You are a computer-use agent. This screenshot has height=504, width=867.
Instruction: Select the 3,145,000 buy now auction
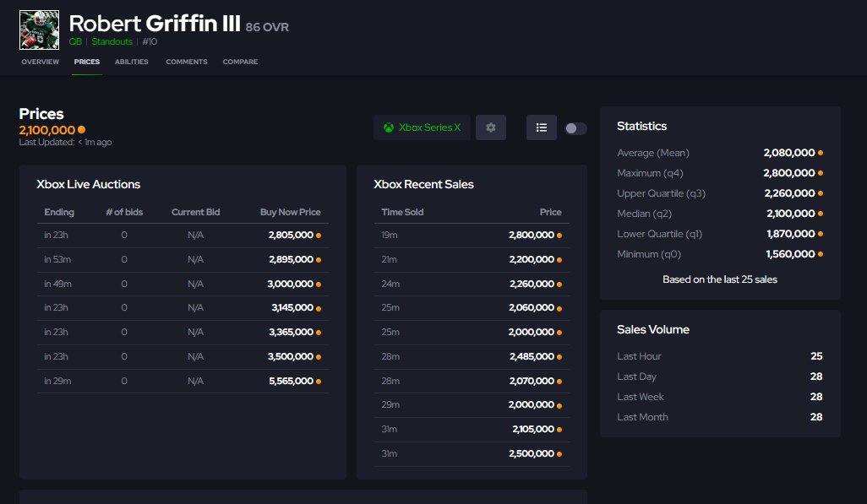pos(183,308)
